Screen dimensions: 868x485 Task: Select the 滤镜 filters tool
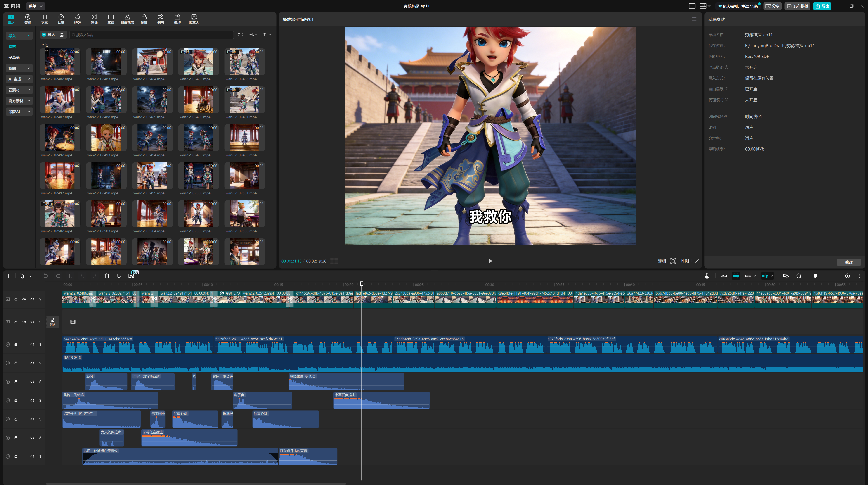pyautogui.click(x=144, y=19)
